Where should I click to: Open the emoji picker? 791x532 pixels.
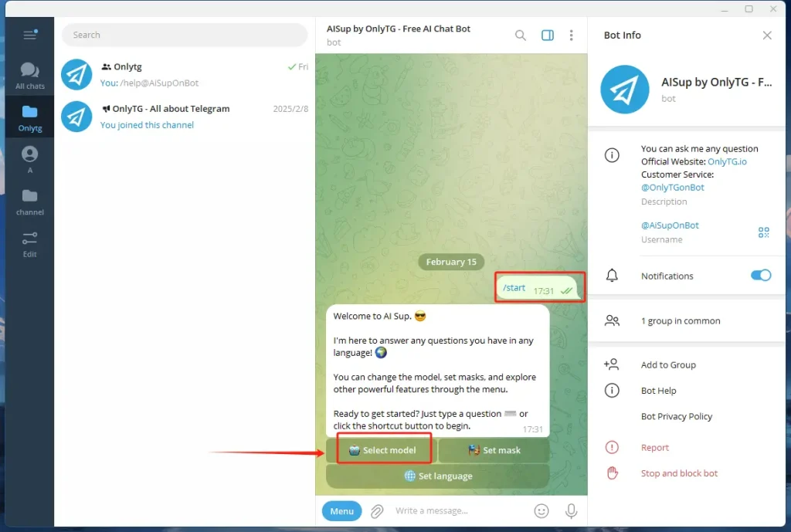541,511
